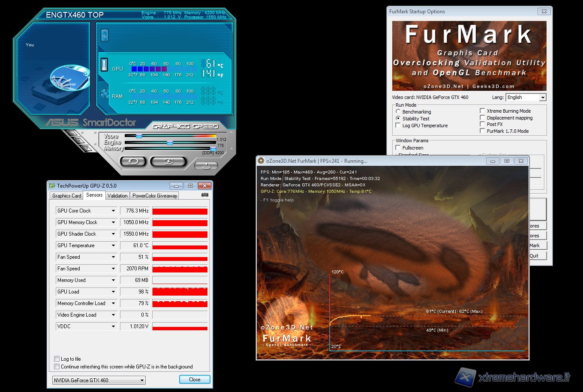Open the Validation tab in GPU-Z
Image resolution: width=583 pixels, height=392 pixels.
117,196
